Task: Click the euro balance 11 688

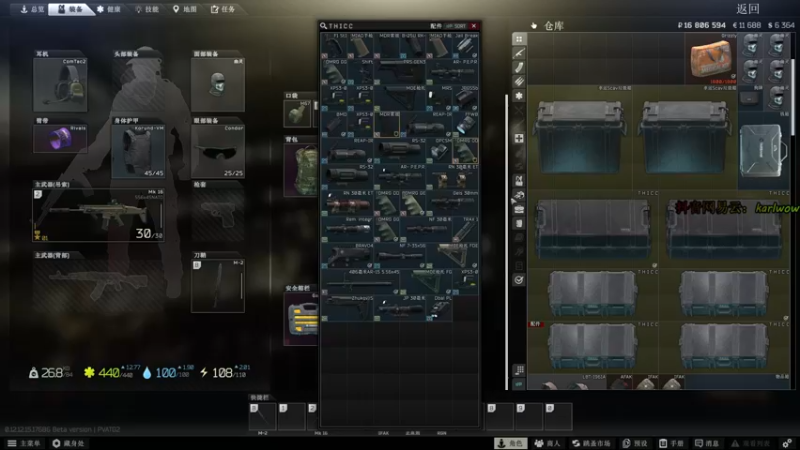Action: tap(746, 25)
